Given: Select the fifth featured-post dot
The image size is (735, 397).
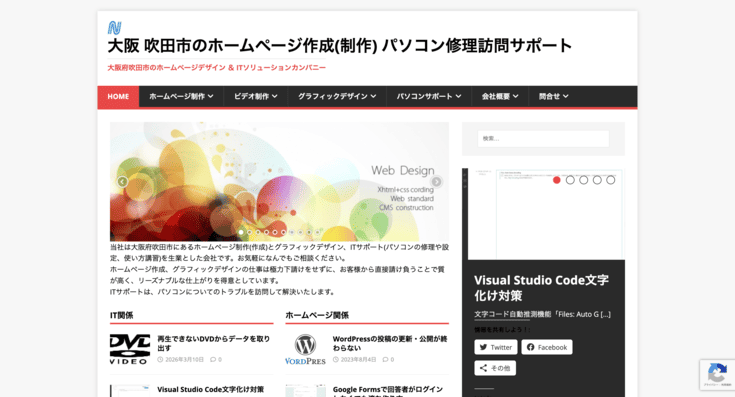Looking at the screenshot, I should click(x=610, y=180).
